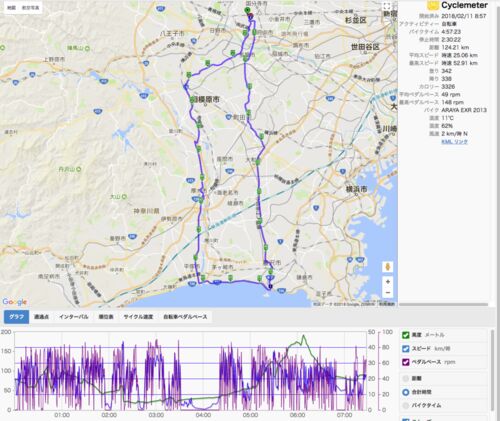Switch to the サイクル速度 tab

pos(138,317)
